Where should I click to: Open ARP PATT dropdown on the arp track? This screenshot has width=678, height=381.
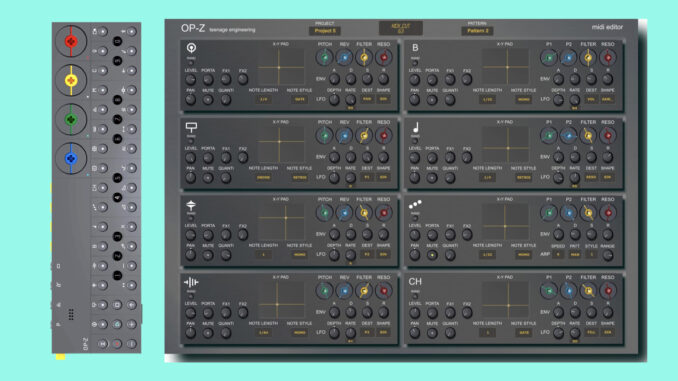(575, 254)
